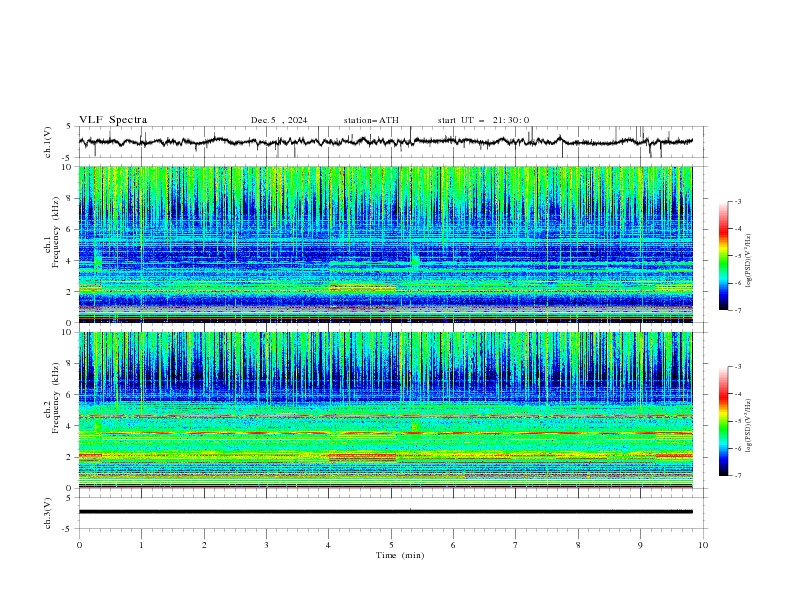
Task: Click the ch.1 voltage waveform trace
Action: click(385, 142)
